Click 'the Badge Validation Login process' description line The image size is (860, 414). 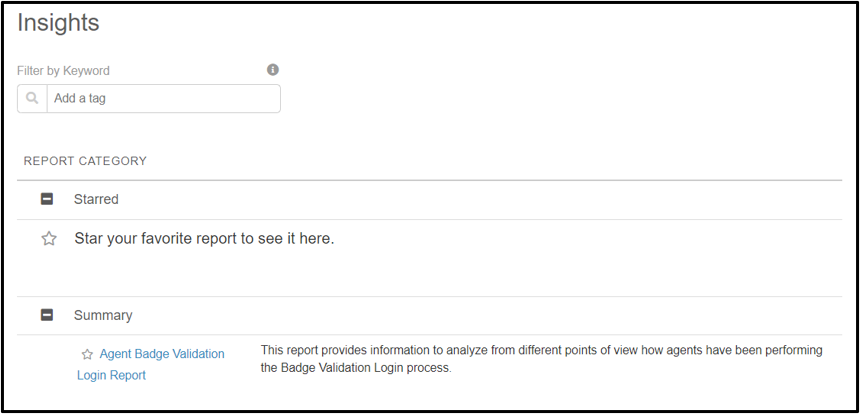tap(356, 368)
